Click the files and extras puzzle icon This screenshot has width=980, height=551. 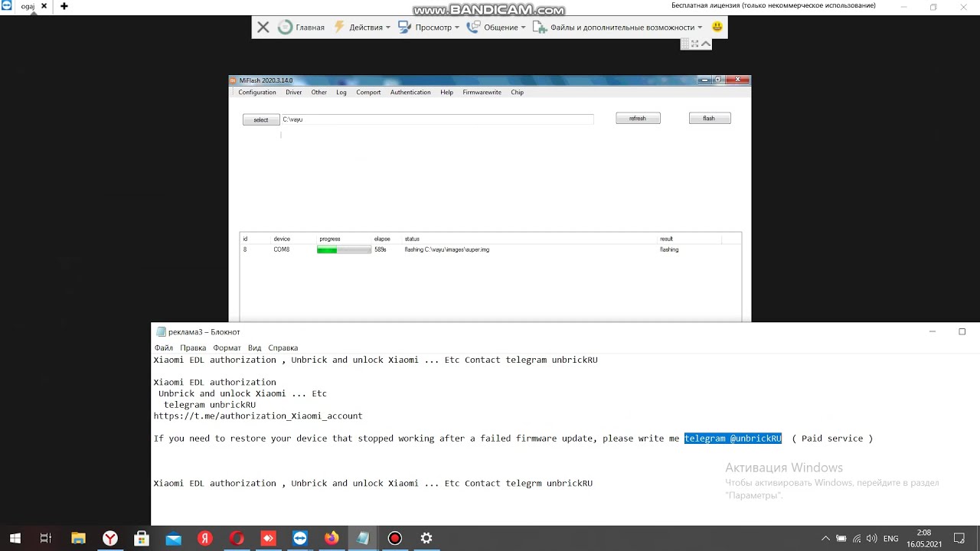[539, 28]
